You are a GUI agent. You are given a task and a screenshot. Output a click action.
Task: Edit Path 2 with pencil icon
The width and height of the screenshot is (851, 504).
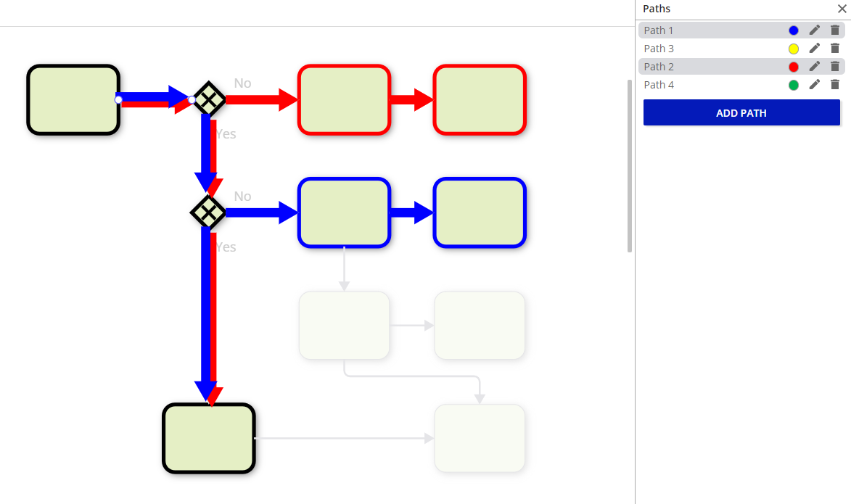click(x=815, y=67)
